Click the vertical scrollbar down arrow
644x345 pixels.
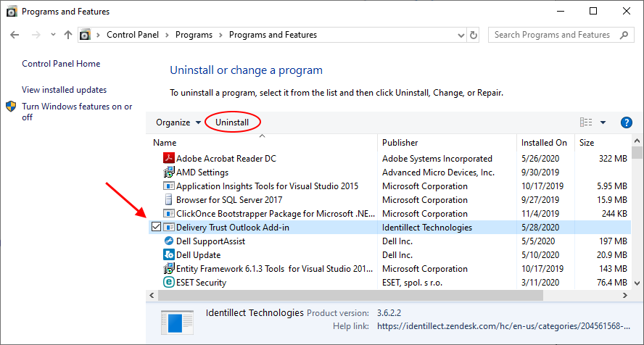point(637,283)
